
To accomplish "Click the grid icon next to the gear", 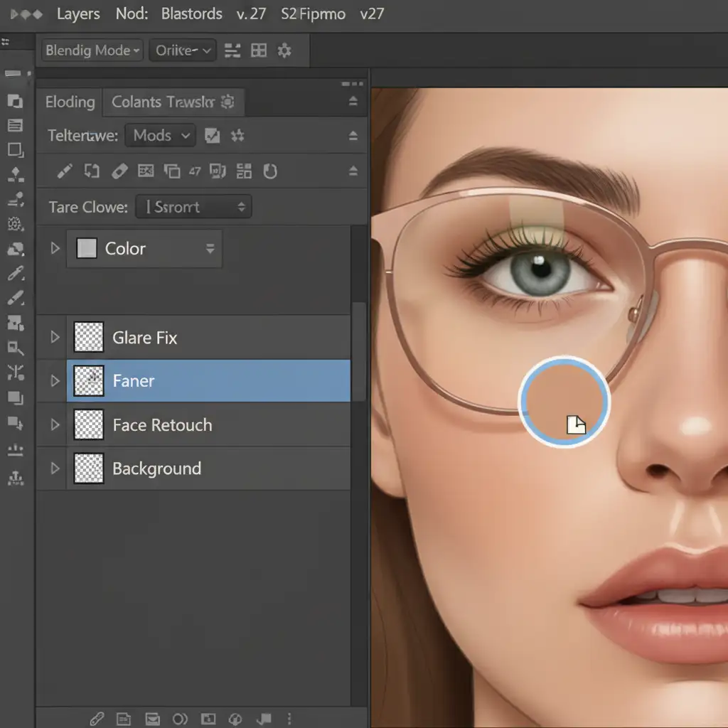I will click(x=259, y=50).
